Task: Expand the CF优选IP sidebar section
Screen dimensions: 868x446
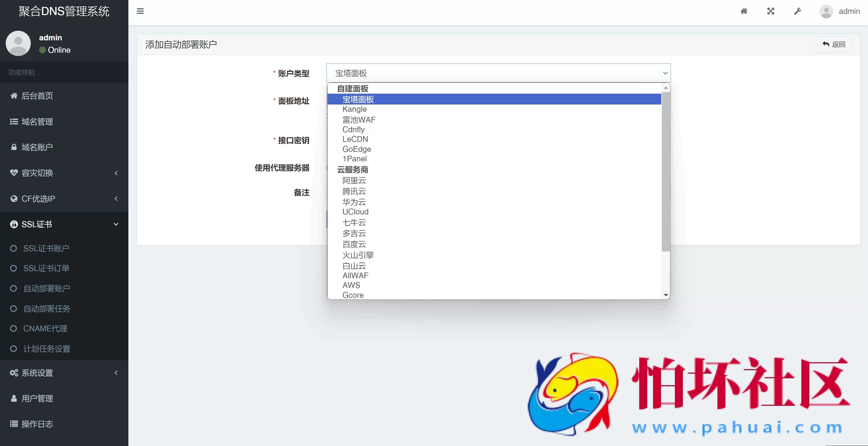Action: tap(64, 198)
